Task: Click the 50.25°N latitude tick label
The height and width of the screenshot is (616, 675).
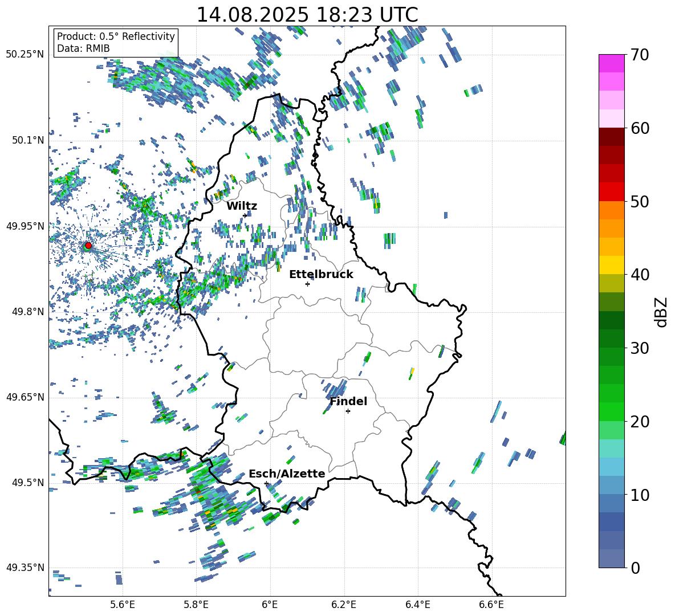Action: click(25, 55)
